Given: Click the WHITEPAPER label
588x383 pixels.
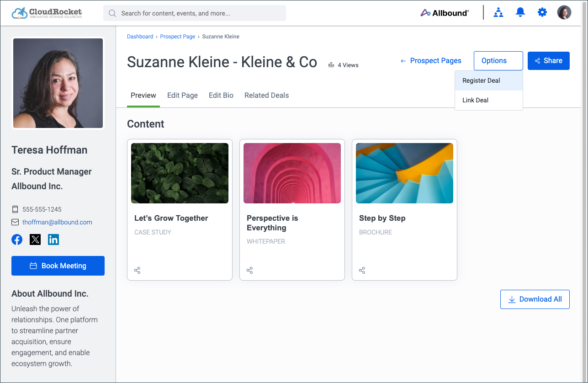Looking at the screenshot, I should (266, 241).
